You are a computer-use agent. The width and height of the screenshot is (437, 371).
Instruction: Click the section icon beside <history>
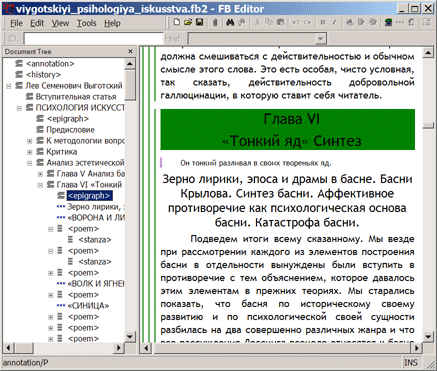(x=19, y=74)
